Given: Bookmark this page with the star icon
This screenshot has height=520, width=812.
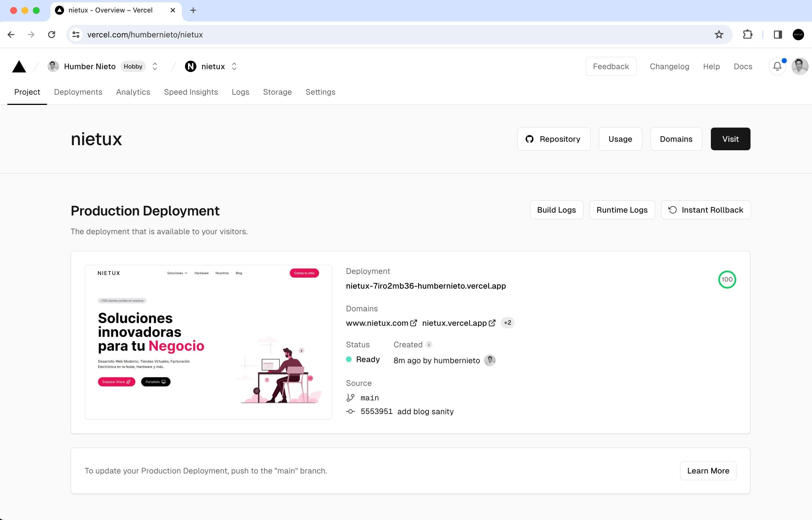Looking at the screenshot, I should 719,34.
